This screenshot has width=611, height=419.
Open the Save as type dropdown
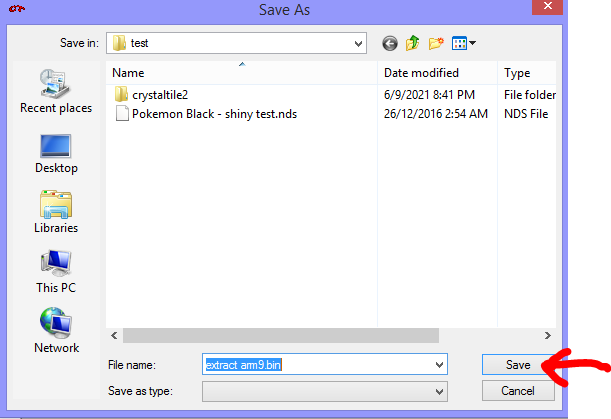pyautogui.click(x=439, y=391)
